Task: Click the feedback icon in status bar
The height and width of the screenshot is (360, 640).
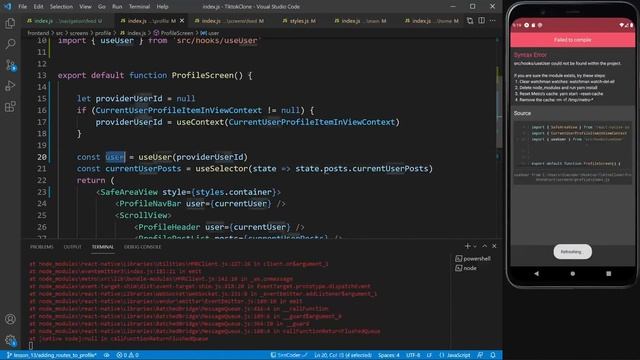Action: [480, 355]
